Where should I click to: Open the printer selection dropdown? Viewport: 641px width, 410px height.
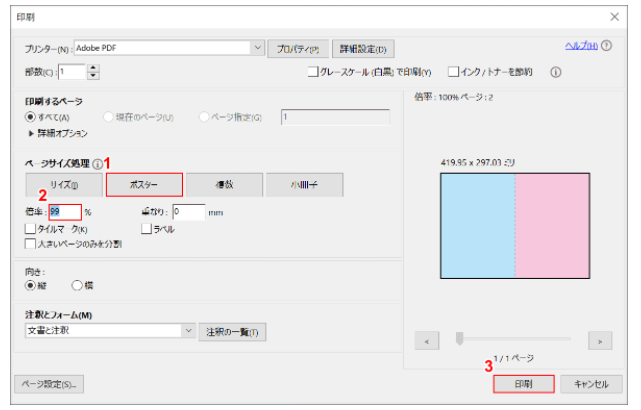coord(257,48)
